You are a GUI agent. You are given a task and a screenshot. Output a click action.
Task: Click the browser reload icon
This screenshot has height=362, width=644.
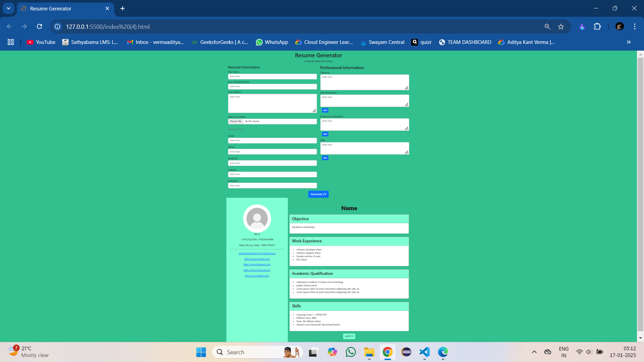pos(40,26)
